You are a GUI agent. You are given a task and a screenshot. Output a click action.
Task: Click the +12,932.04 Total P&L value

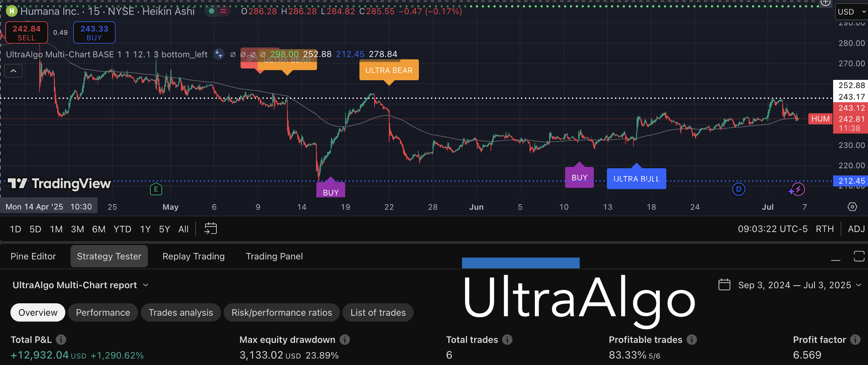coord(40,355)
